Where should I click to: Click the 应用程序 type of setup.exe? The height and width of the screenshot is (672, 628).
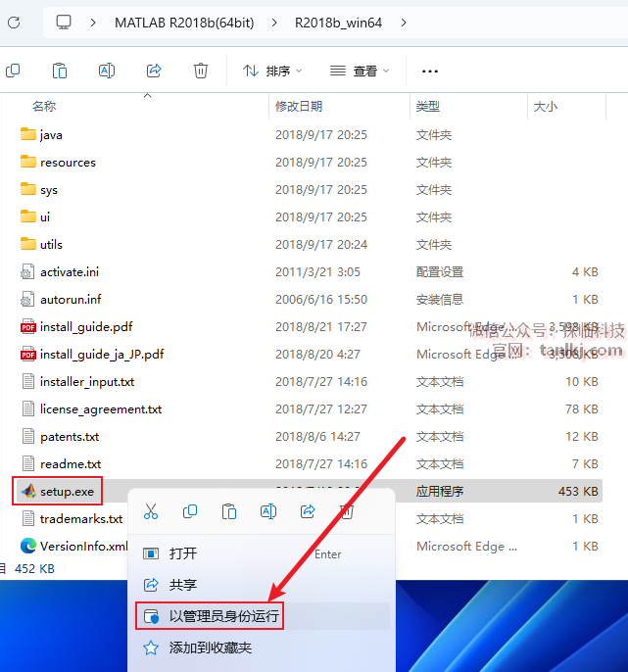440,492
